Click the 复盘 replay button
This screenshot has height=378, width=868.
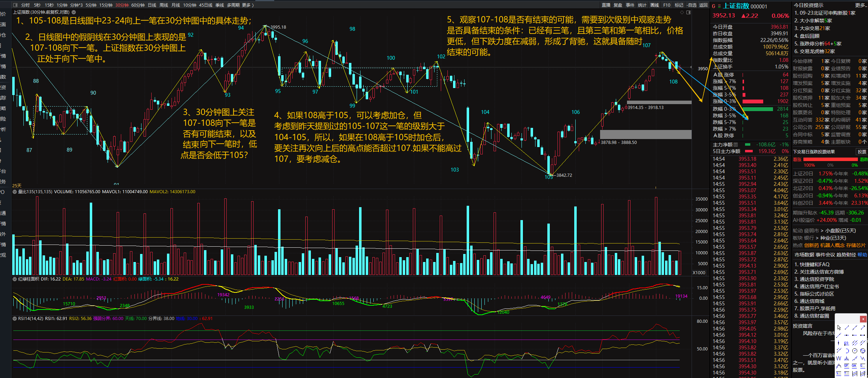click(618, 5)
